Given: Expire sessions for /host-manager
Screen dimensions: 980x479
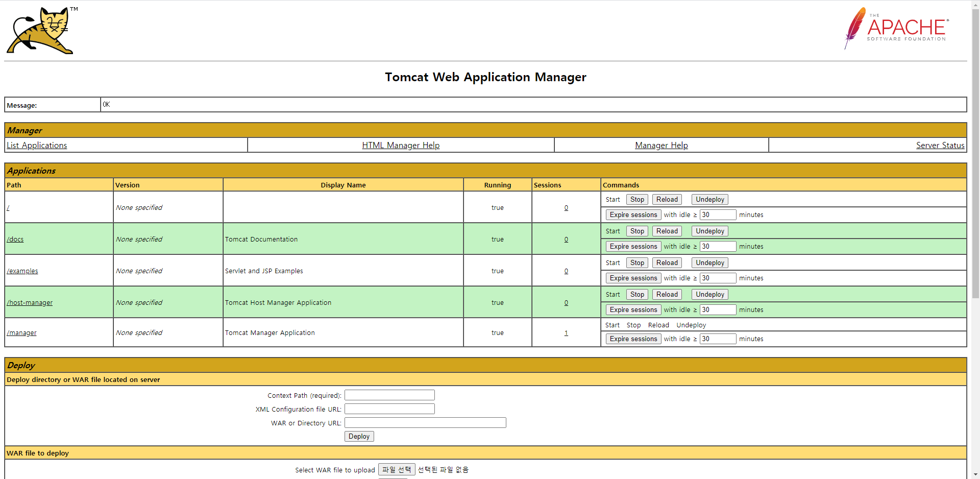Looking at the screenshot, I should tap(633, 310).
